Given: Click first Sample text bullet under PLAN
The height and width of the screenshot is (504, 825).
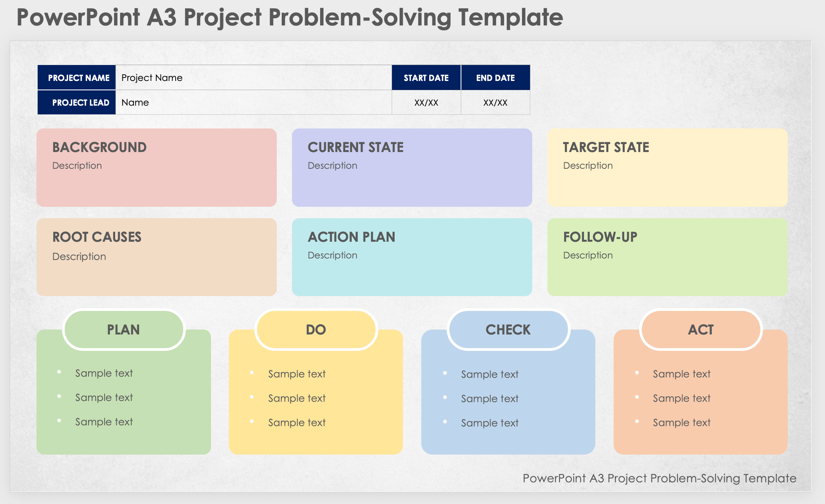Looking at the screenshot, I should (104, 373).
